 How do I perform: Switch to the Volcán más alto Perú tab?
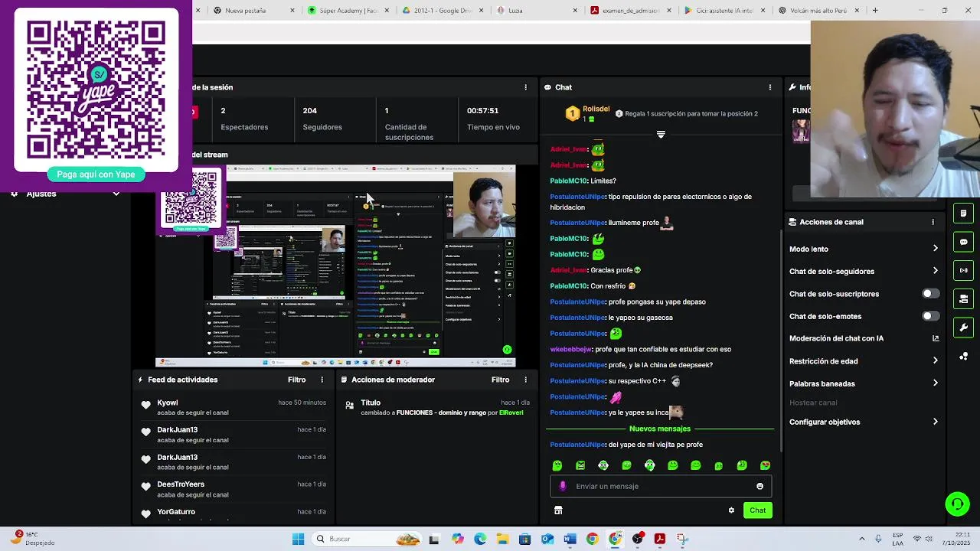coord(822,11)
